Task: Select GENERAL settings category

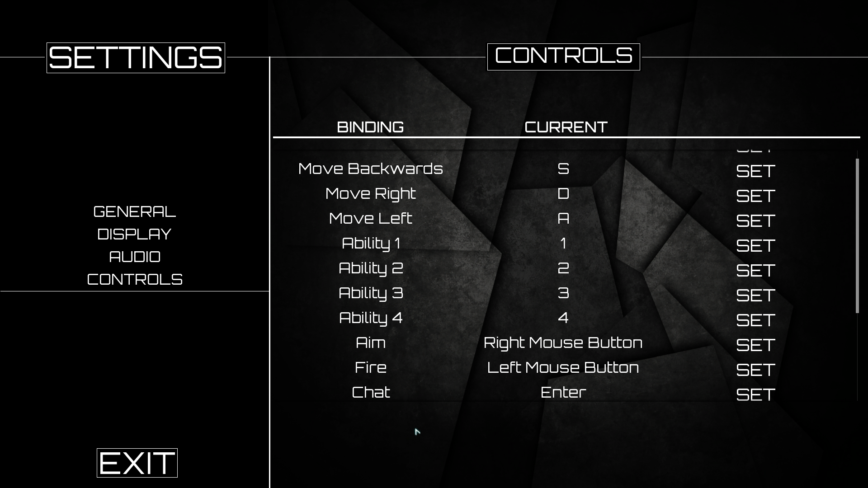Action: point(134,211)
